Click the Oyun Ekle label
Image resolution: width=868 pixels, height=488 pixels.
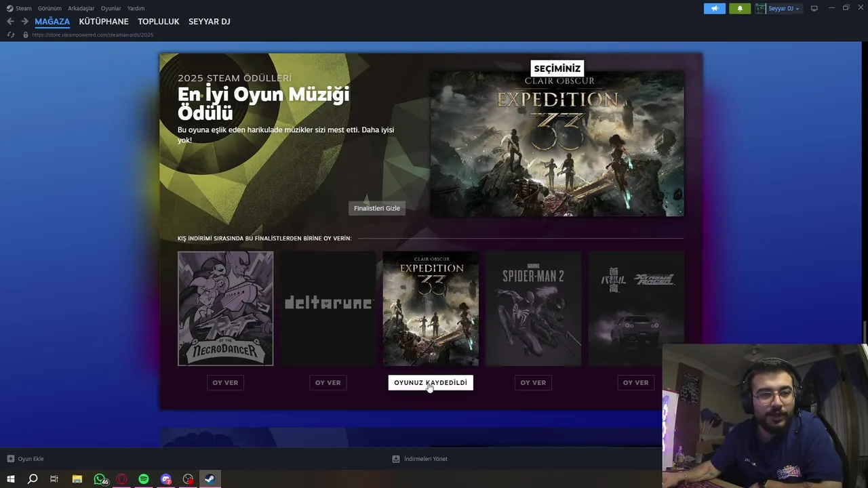31,459
